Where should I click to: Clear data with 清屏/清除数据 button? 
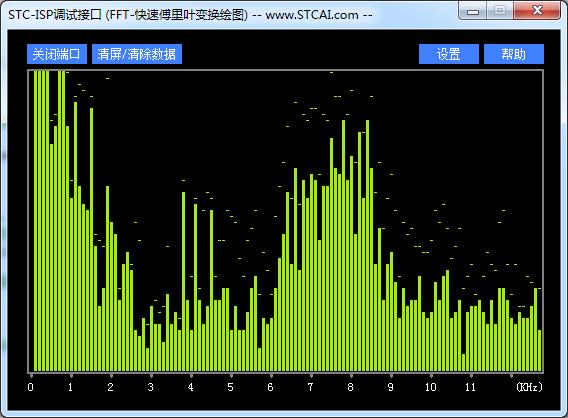[x=137, y=54]
